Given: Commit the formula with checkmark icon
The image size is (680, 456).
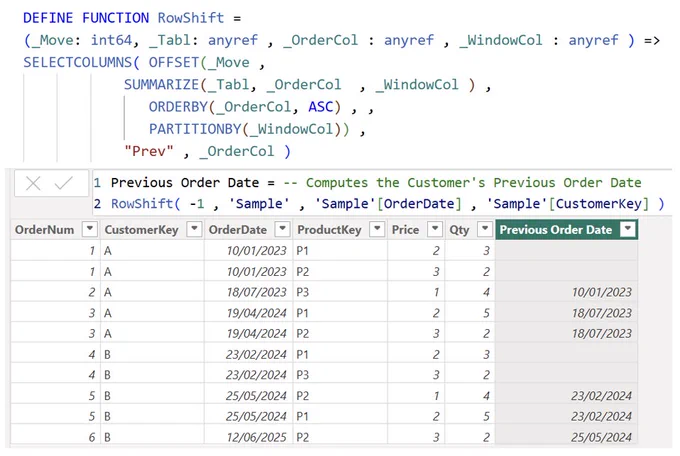Looking at the screenshot, I should pos(63,184).
